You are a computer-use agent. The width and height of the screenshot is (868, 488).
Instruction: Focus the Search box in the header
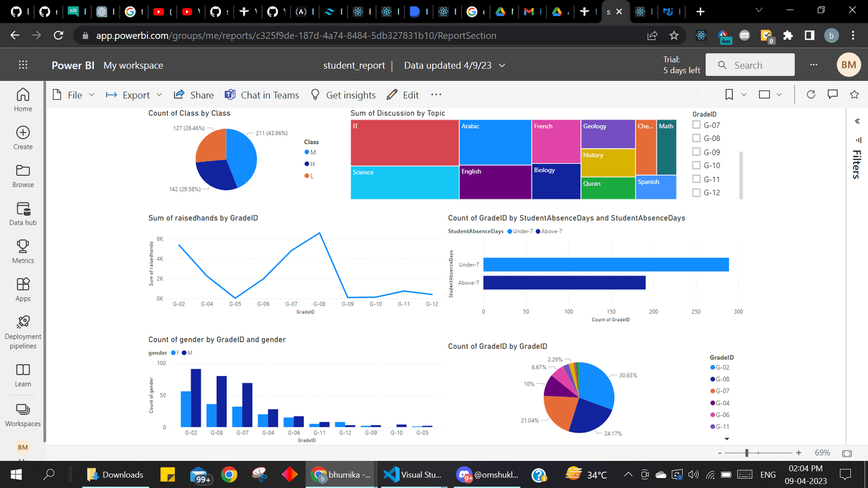(750, 65)
